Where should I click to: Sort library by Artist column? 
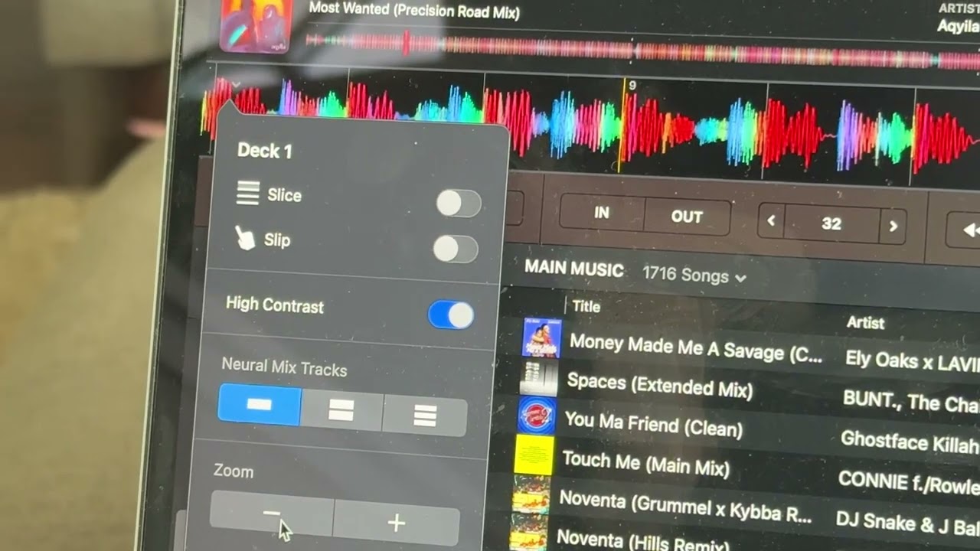click(865, 323)
